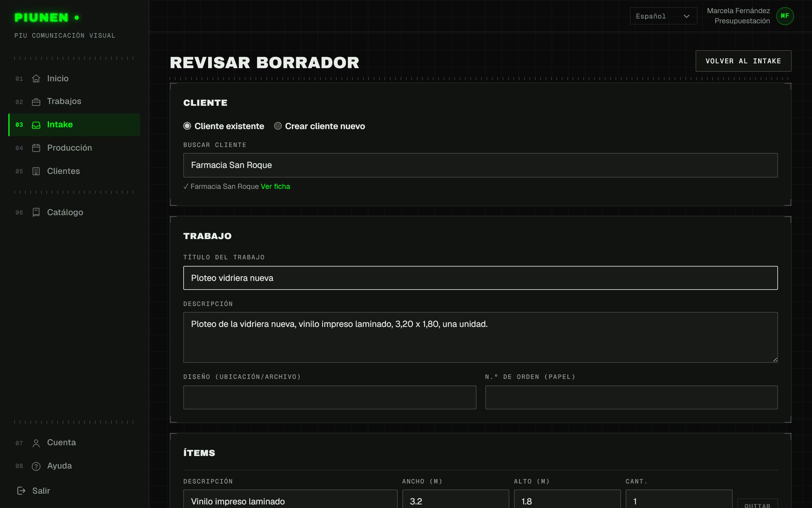Click the Presupuestación role label
Screen dimensions: 812x508
tap(742, 21)
